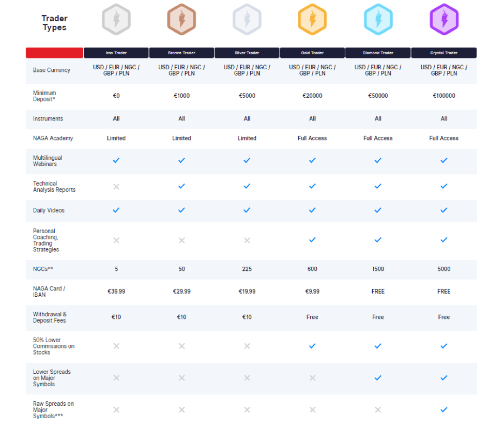Click Iron Trader's Raw Spreads cross
The height and width of the screenshot is (427, 504).
coord(116,409)
